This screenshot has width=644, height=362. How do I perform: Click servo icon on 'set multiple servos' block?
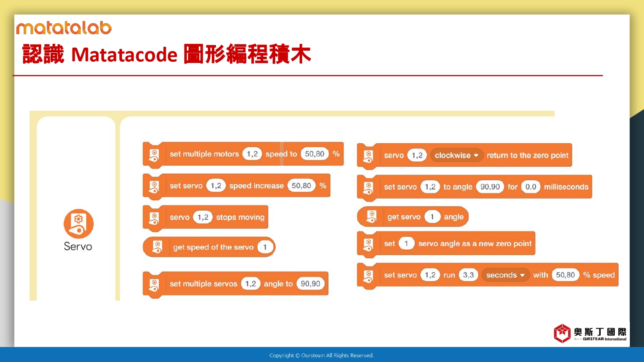[154, 284]
